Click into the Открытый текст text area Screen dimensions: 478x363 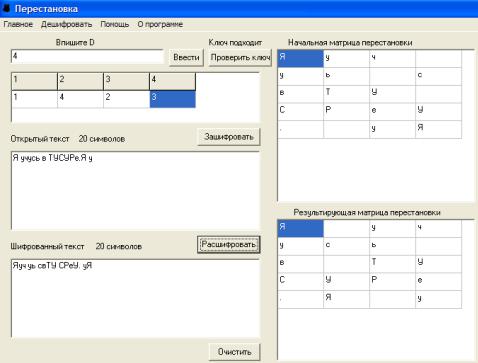click(x=135, y=190)
